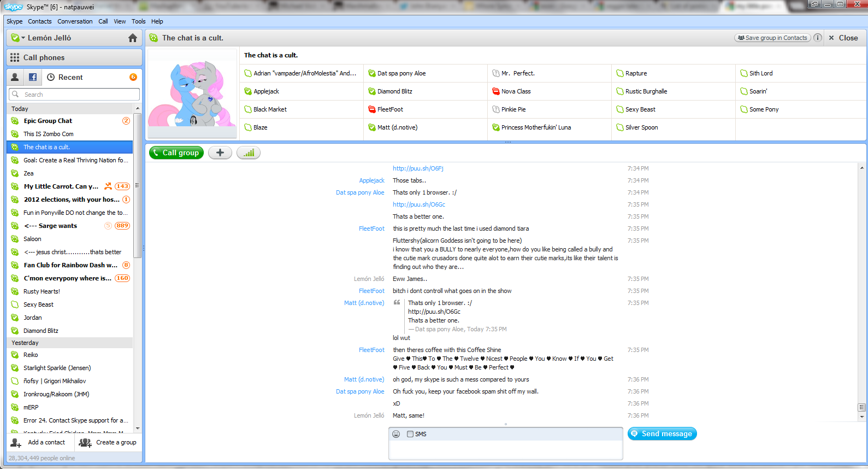Open the Skype menu

15,21
